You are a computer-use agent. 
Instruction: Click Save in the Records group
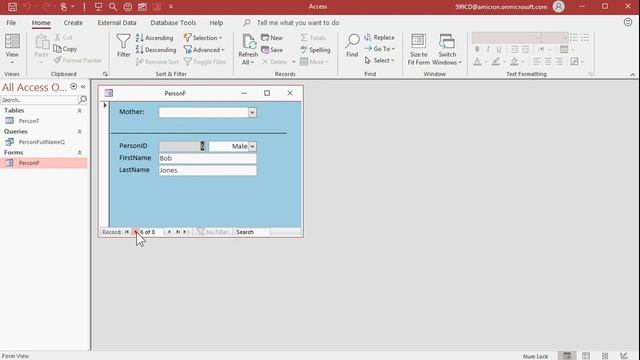tap(272, 50)
